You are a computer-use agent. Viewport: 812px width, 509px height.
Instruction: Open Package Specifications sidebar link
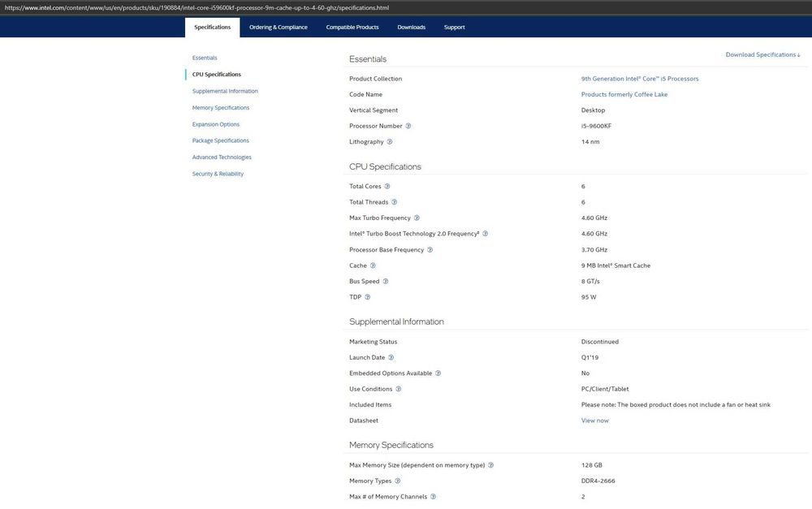click(x=221, y=140)
